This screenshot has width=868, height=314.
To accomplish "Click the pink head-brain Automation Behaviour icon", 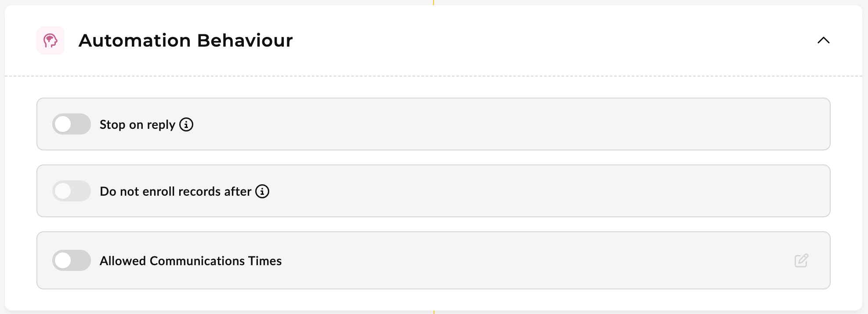I will coord(51,40).
